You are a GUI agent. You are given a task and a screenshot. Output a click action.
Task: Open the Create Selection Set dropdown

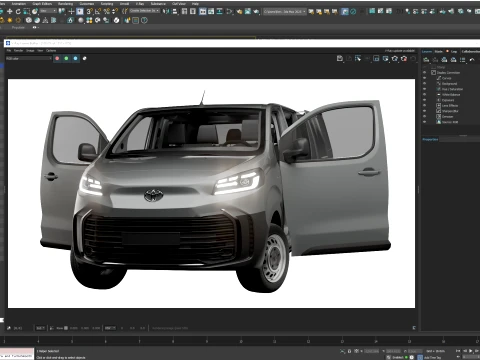[145, 11]
